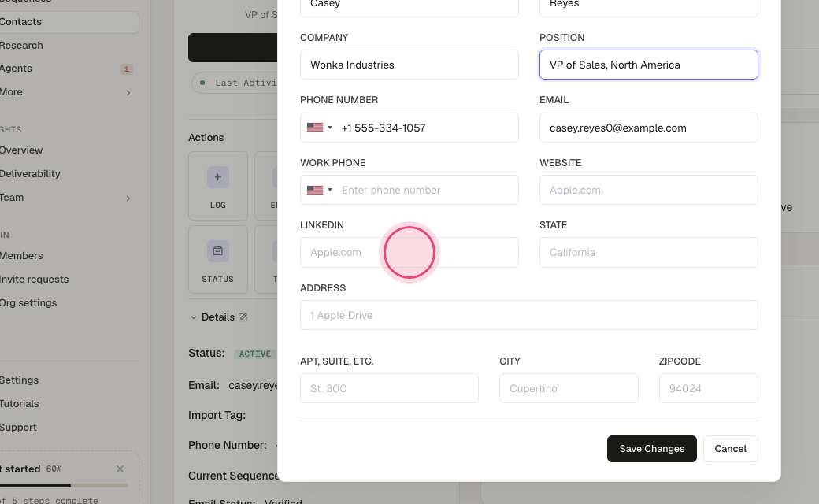Click the Website input field
The image size is (819, 504).
coord(649,190)
